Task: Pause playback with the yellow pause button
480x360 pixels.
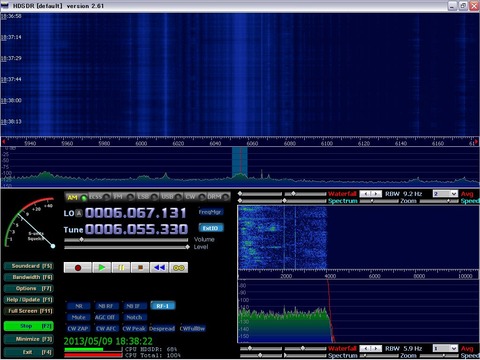Action: pos(121,268)
